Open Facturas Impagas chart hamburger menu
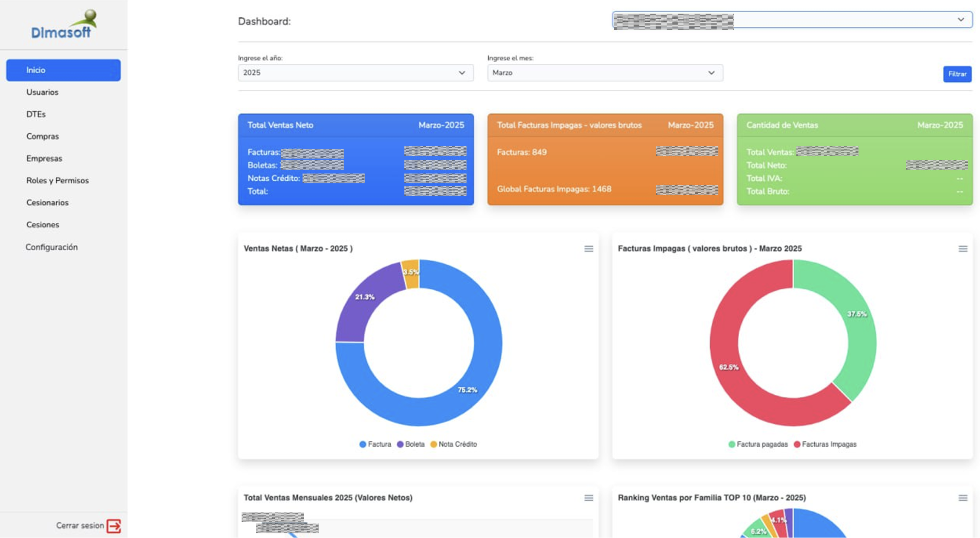Image resolution: width=980 pixels, height=538 pixels. click(963, 249)
